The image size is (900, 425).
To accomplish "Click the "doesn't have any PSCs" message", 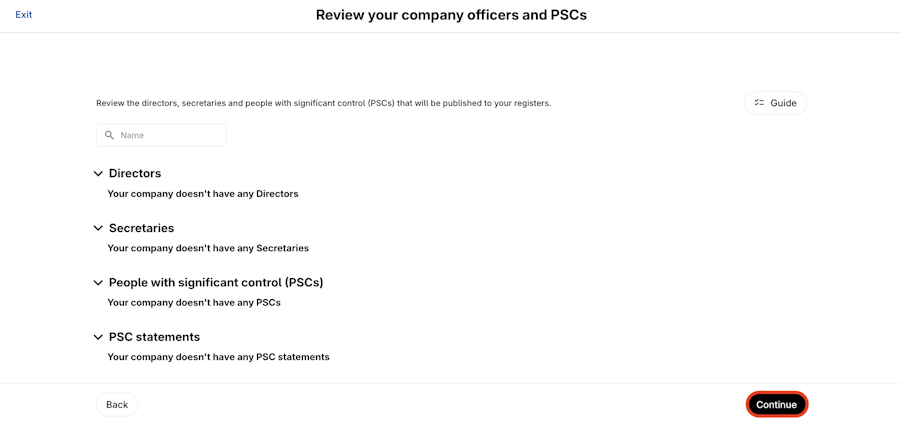I will [194, 302].
